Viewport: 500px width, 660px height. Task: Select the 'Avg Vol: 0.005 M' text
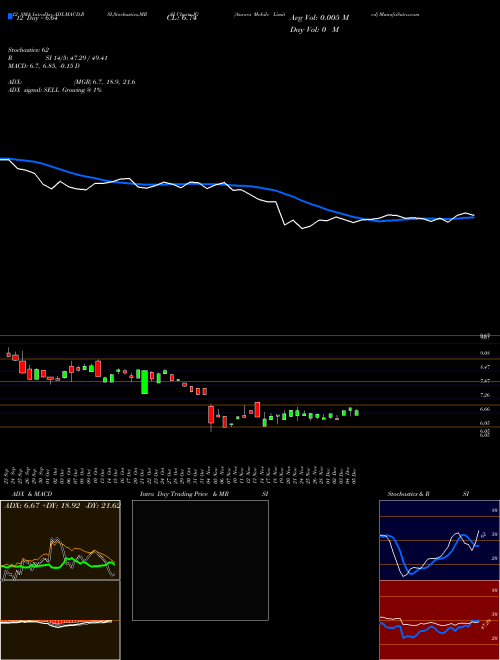[x=319, y=18]
